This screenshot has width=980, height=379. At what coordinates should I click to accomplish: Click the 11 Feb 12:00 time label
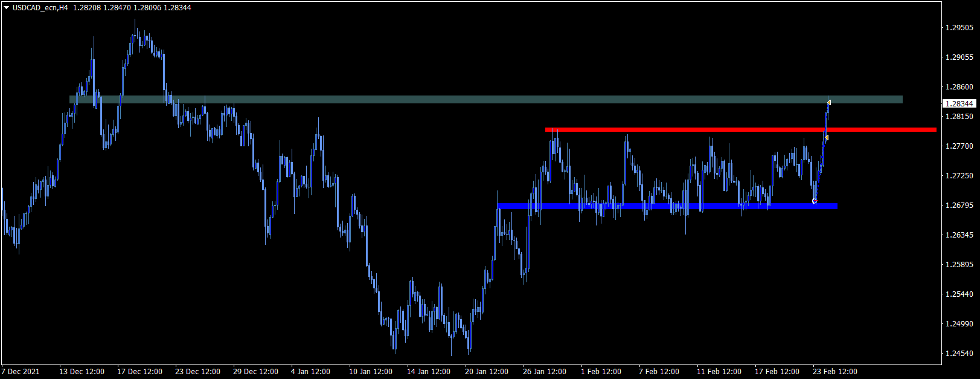pyautogui.click(x=719, y=372)
